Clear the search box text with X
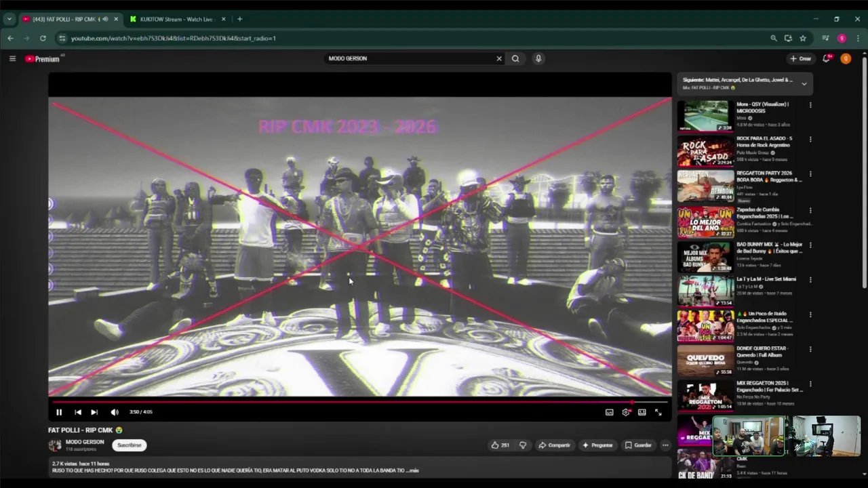 point(499,59)
